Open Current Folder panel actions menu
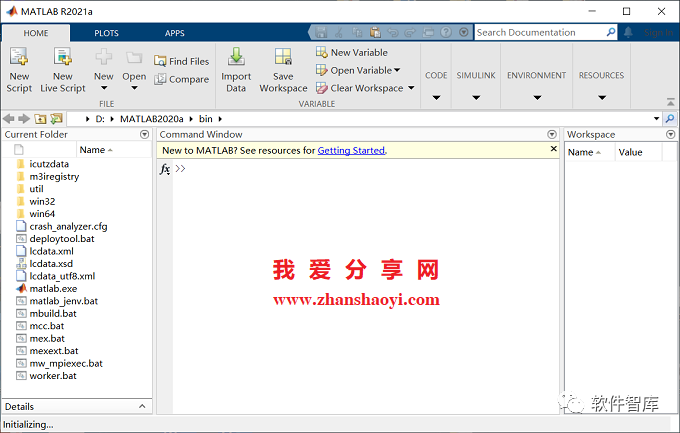Viewport: 680px width, 433px height. 144,134
